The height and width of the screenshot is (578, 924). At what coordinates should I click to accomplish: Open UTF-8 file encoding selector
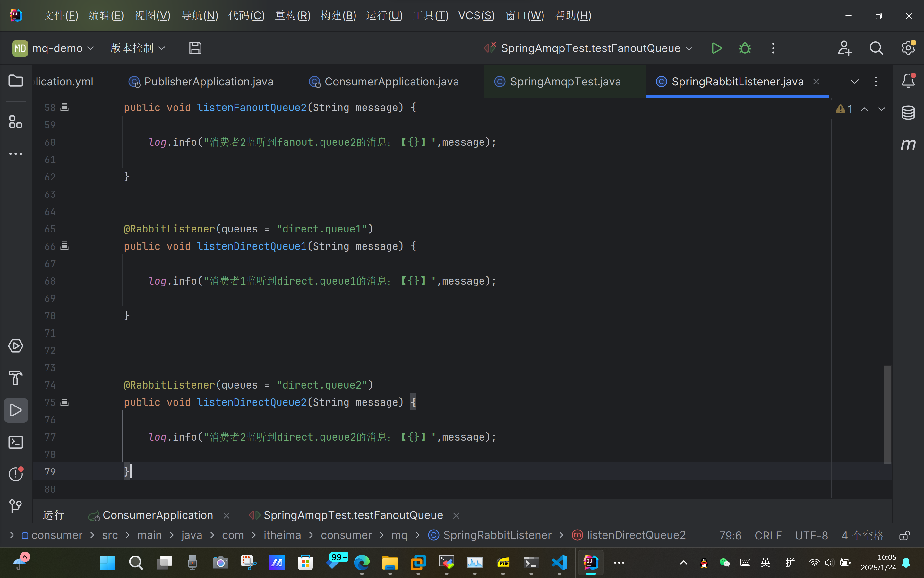coord(811,535)
